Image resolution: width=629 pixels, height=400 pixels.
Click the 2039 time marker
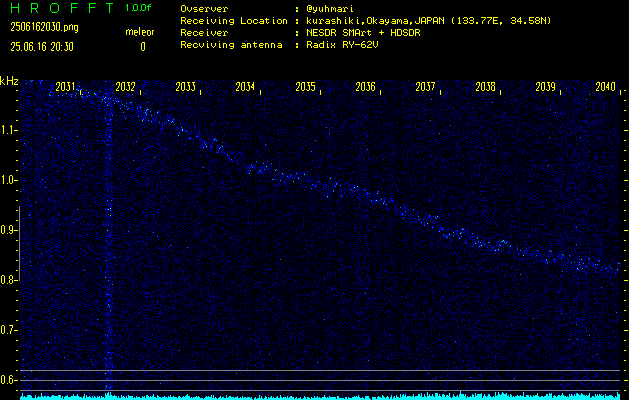pos(546,87)
